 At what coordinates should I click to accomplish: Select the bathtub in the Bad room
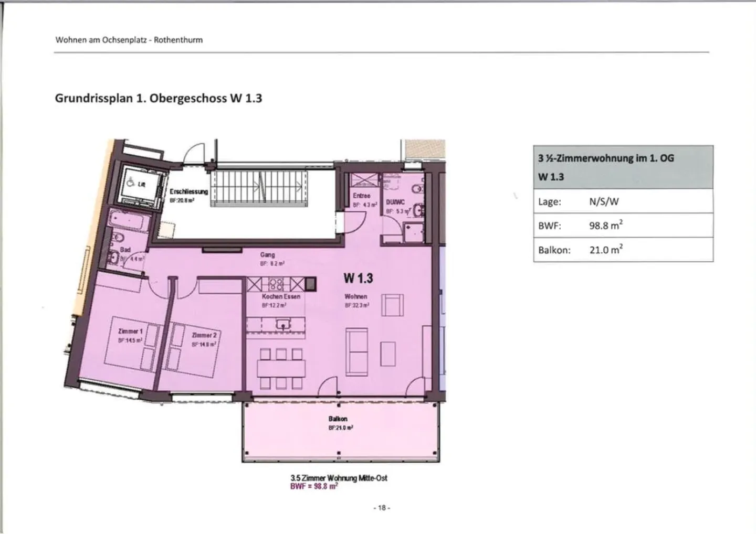(x=129, y=221)
